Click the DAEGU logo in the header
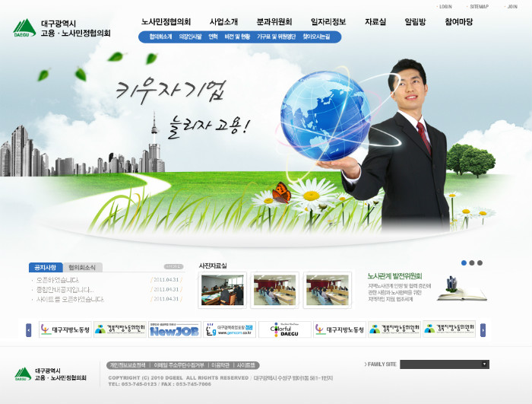 tap(24, 29)
